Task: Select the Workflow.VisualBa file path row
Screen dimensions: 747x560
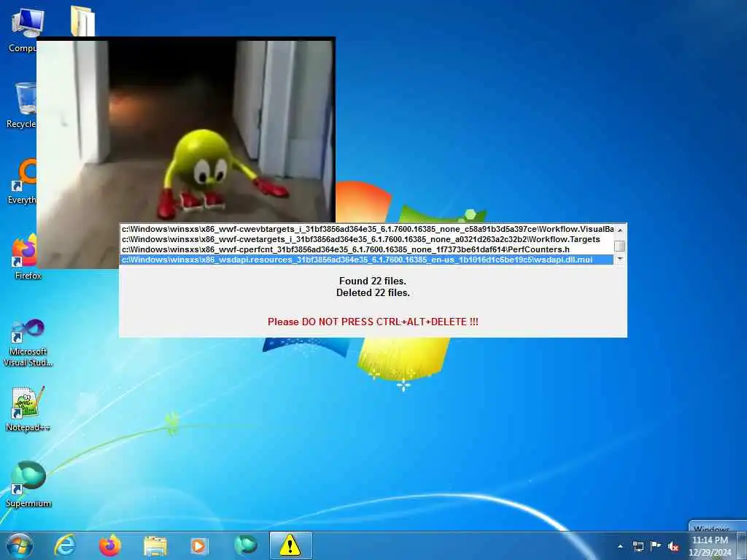Action: (x=368, y=229)
